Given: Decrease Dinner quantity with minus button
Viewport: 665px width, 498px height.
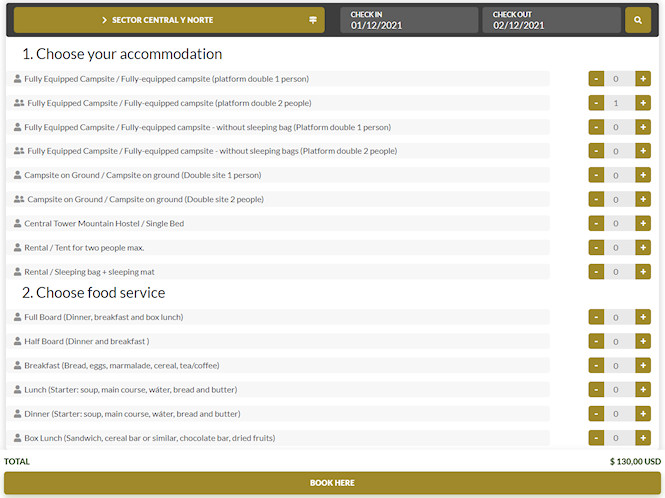Looking at the screenshot, I should 596,414.
